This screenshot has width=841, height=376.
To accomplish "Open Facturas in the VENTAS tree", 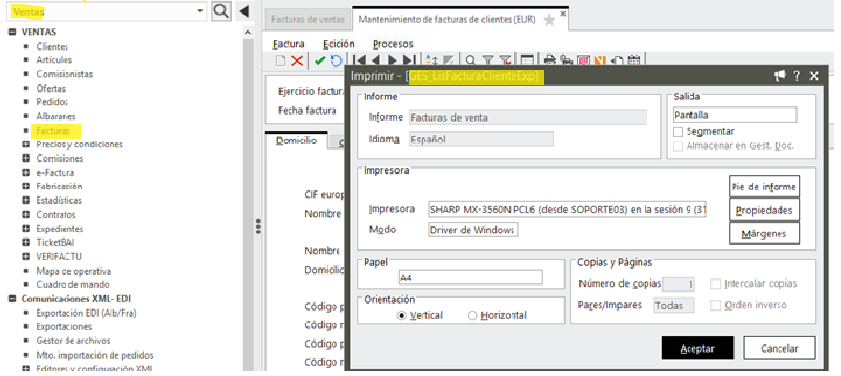I will pos(53,130).
